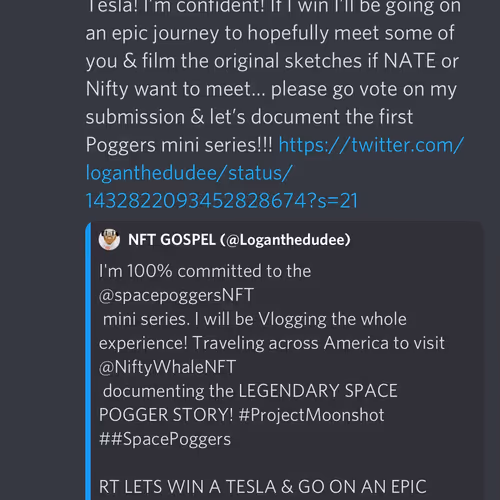The height and width of the screenshot is (500, 500).
Task: Select the @spacepoggersNFT mention
Action: tap(176, 295)
